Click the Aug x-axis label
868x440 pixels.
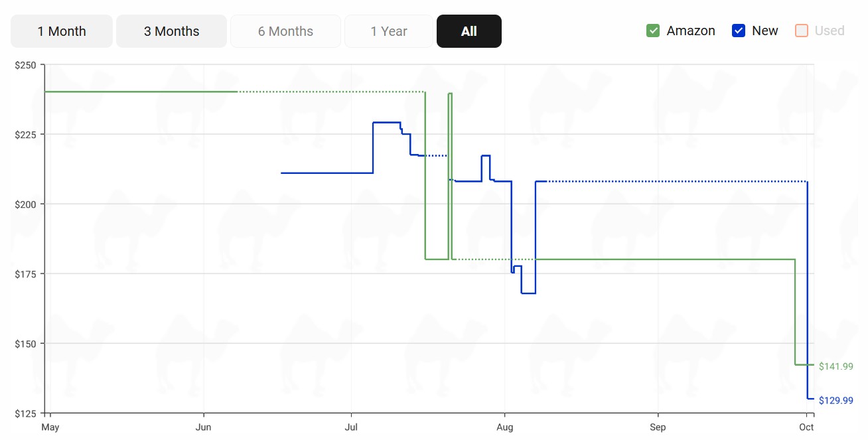pyautogui.click(x=505, y=427)
